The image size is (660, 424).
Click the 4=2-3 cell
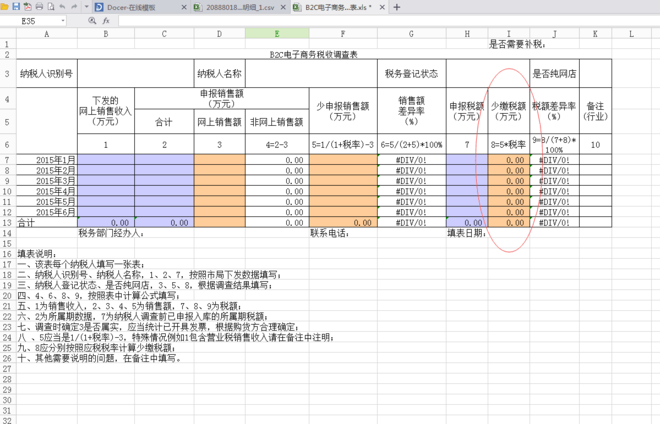[277, 144]
